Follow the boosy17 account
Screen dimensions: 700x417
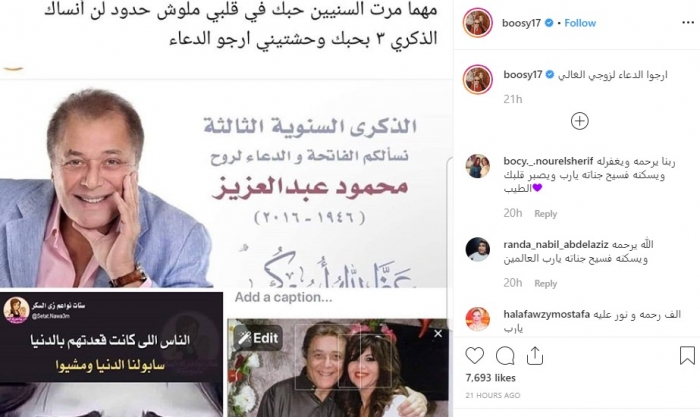coord(580,23)
